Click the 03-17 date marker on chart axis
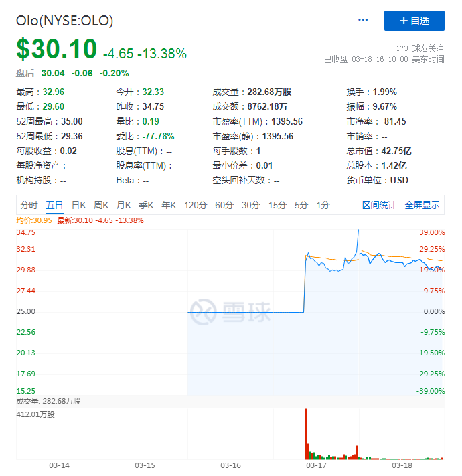 [x=316, y=465]
